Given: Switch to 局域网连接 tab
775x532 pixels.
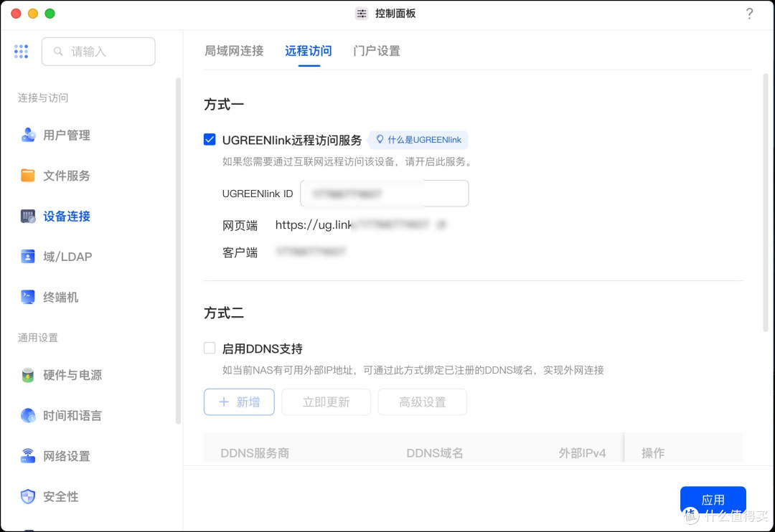Looking at the screenshot, I should tap(234, 51).
